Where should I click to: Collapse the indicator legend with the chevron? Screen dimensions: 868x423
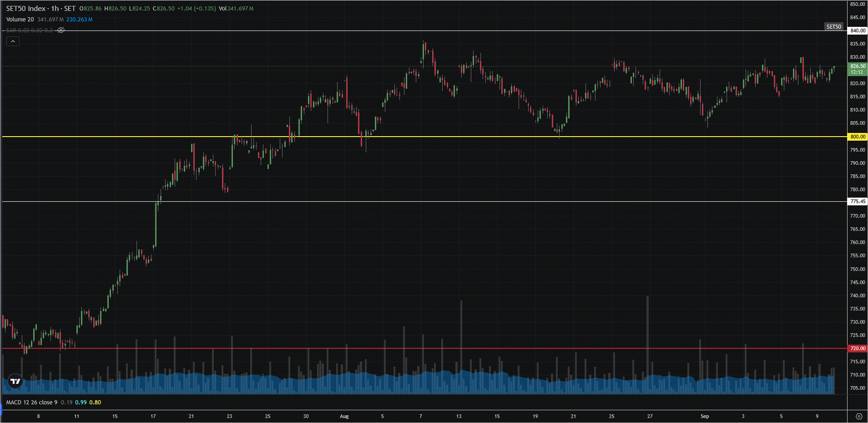[13, 41]
